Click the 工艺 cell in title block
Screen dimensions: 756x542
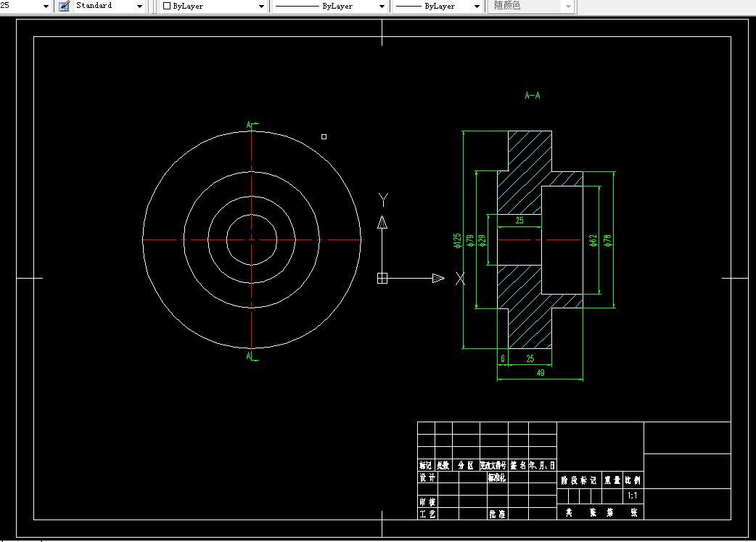coord(427,514)
